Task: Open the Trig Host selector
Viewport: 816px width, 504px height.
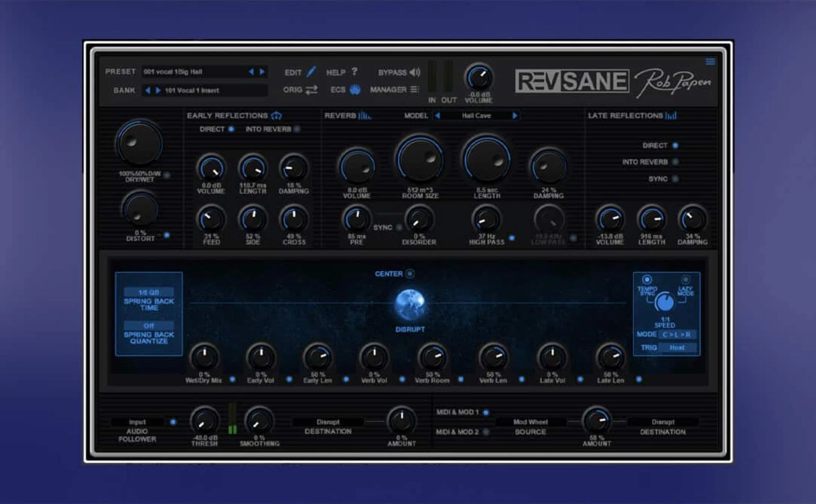Action: [x=677, y=348]
